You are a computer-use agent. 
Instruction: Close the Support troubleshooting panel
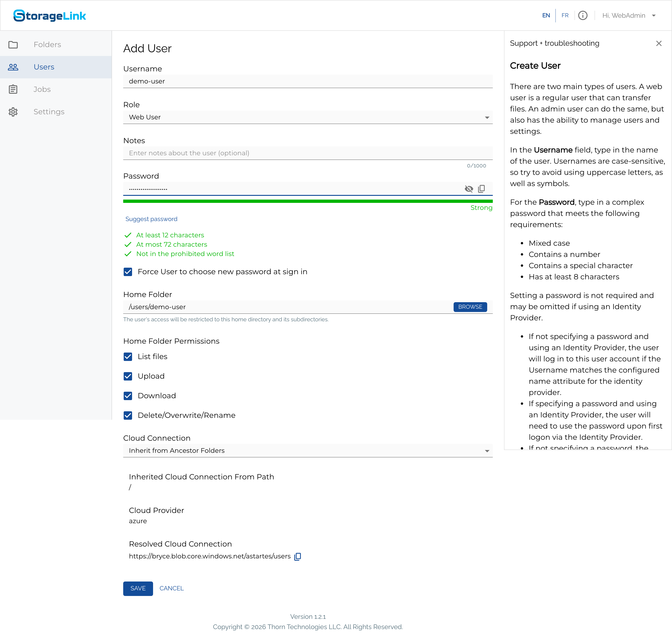(659, 43)
